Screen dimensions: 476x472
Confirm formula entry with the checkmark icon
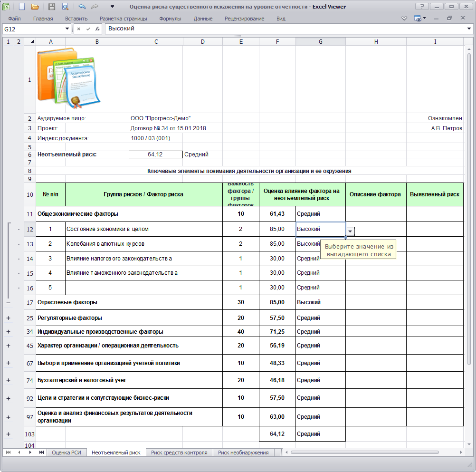[88, 29]
